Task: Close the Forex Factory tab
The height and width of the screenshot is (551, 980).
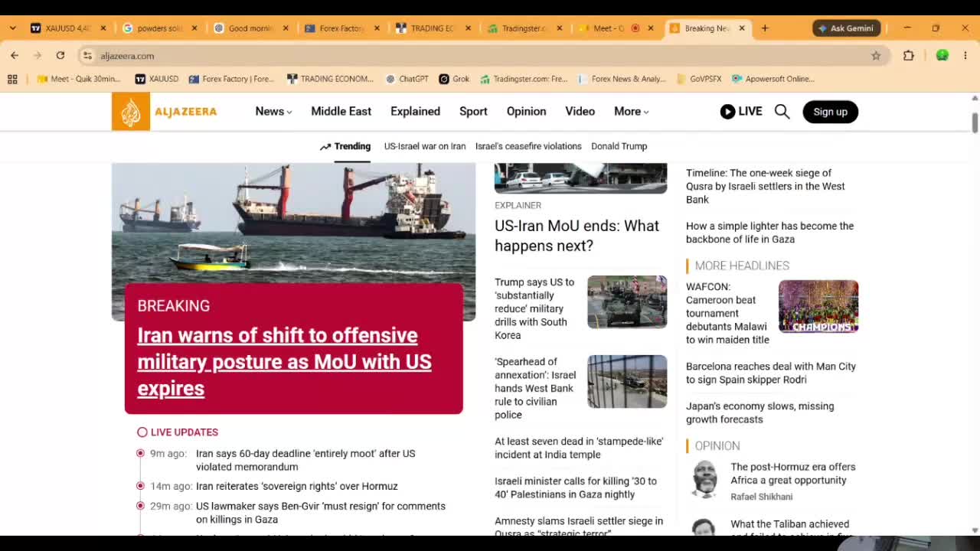Action: tap(377, 28)
